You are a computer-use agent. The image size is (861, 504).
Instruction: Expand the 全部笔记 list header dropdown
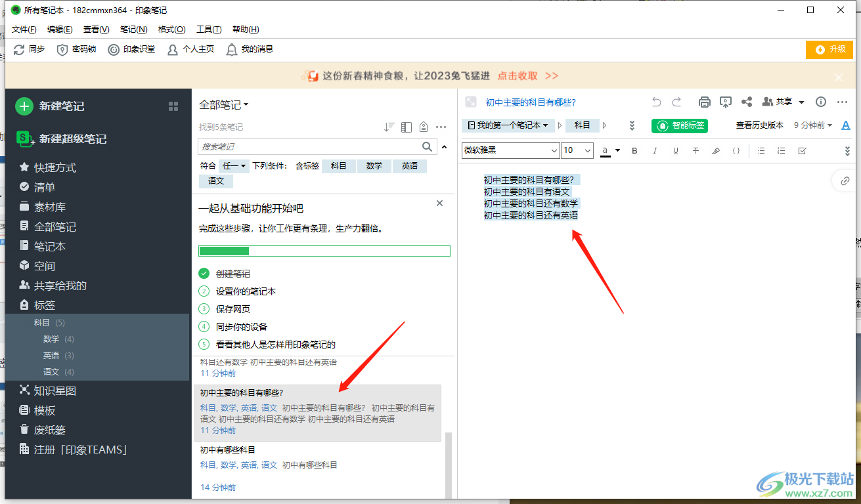point(224,105)
